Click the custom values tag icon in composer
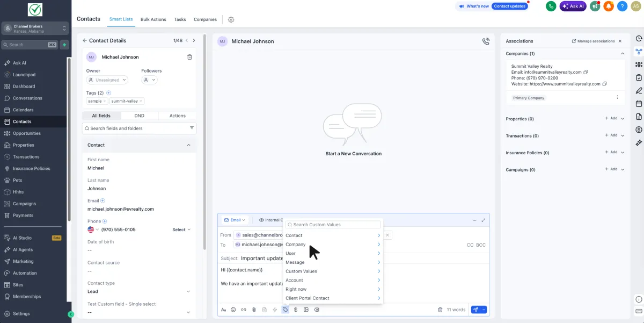Viewport: 644px width, 323px height. tap(285, 310)
